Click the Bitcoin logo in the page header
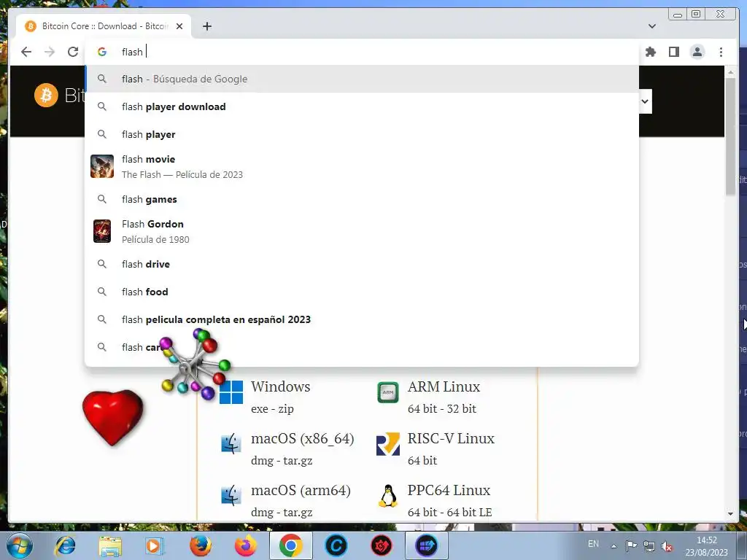 tap(46, 96)
